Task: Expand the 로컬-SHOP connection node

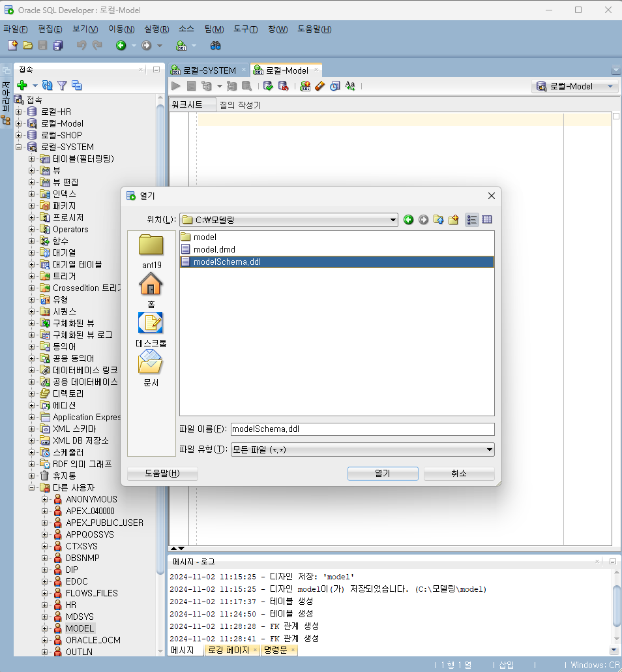Action: [x=19, y=136]
